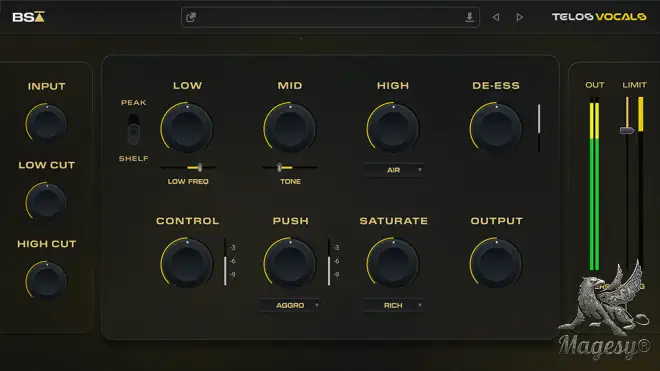Go to previous preset arrow
The width and height of the screenshot is (660, 371).
point(496,17)
